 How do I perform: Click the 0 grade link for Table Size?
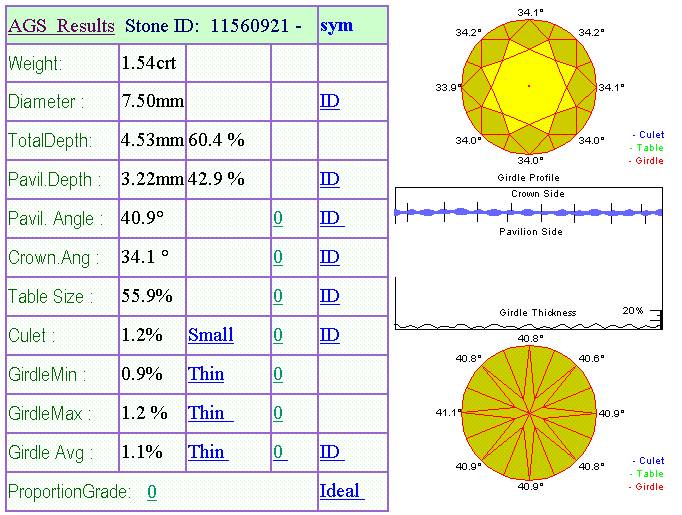pos(278,296)
